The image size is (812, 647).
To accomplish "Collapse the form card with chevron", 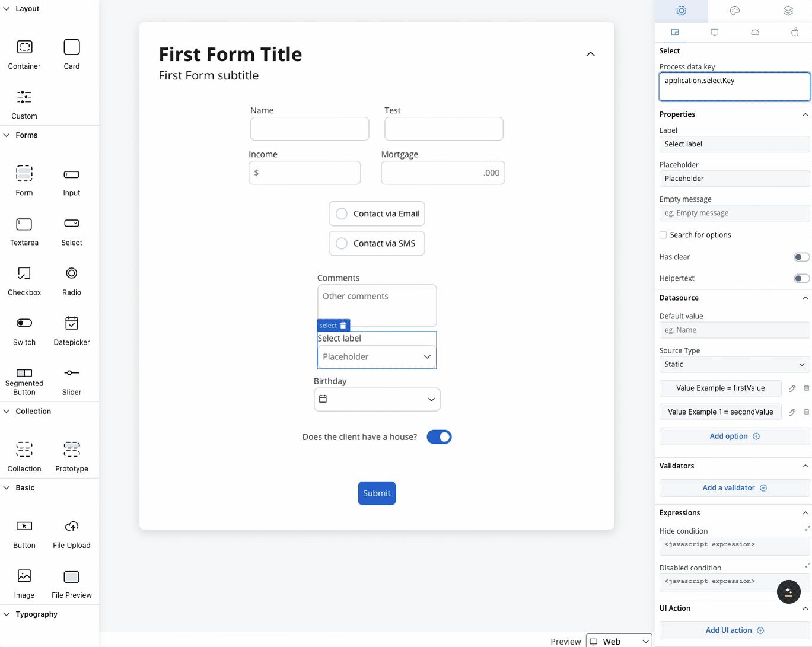I will pos(590,54).
